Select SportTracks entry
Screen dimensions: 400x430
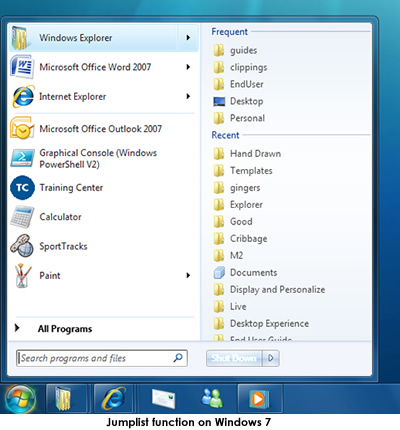(x=103, y=246)
